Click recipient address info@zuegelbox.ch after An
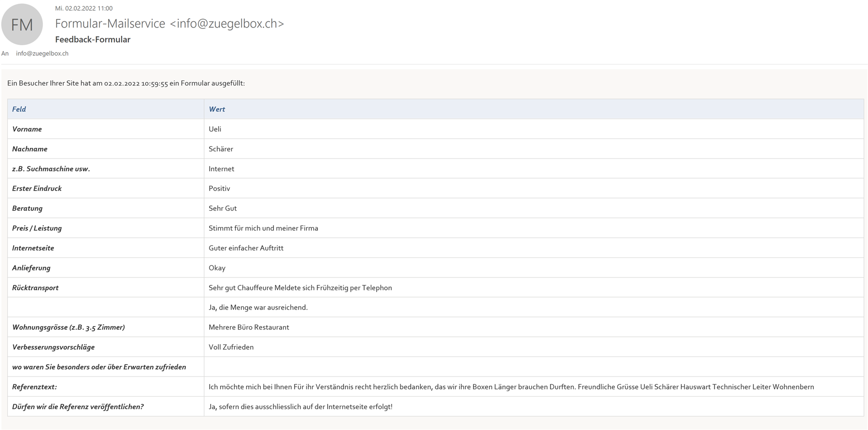This screenshot has height=430, width=868. 42,53
